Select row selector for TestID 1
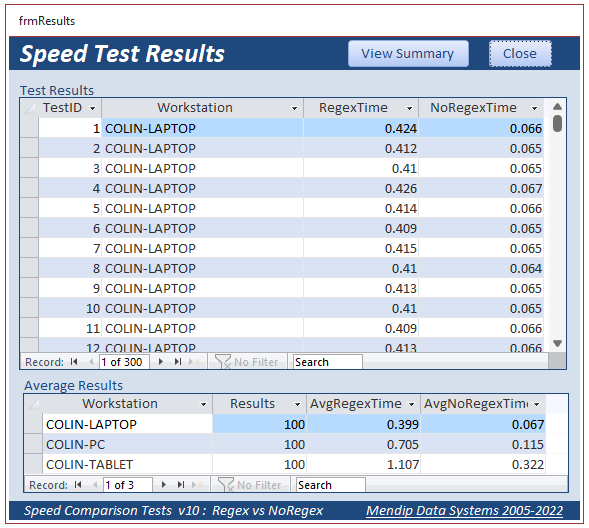This screenshot has height=528, width=589. [29, 128]
